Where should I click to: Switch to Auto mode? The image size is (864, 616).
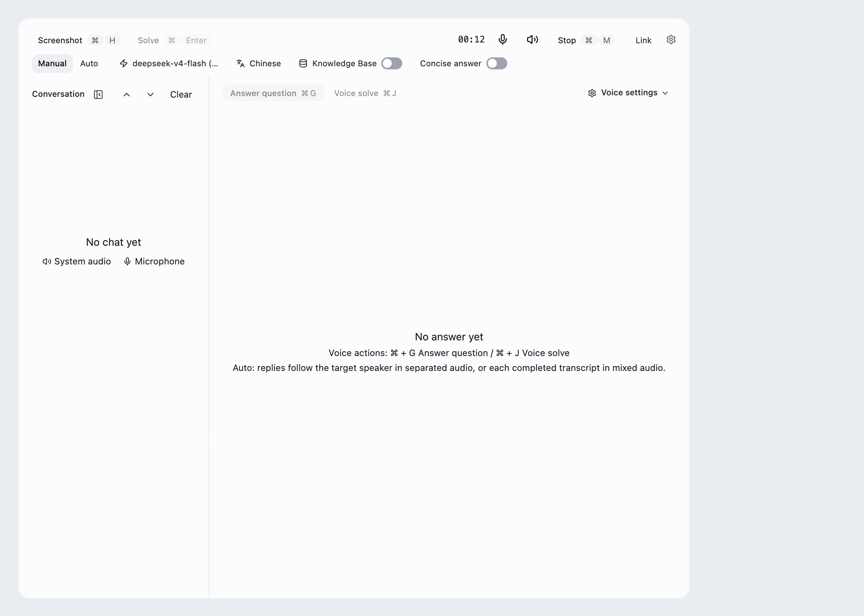click(x=89, y=63)
